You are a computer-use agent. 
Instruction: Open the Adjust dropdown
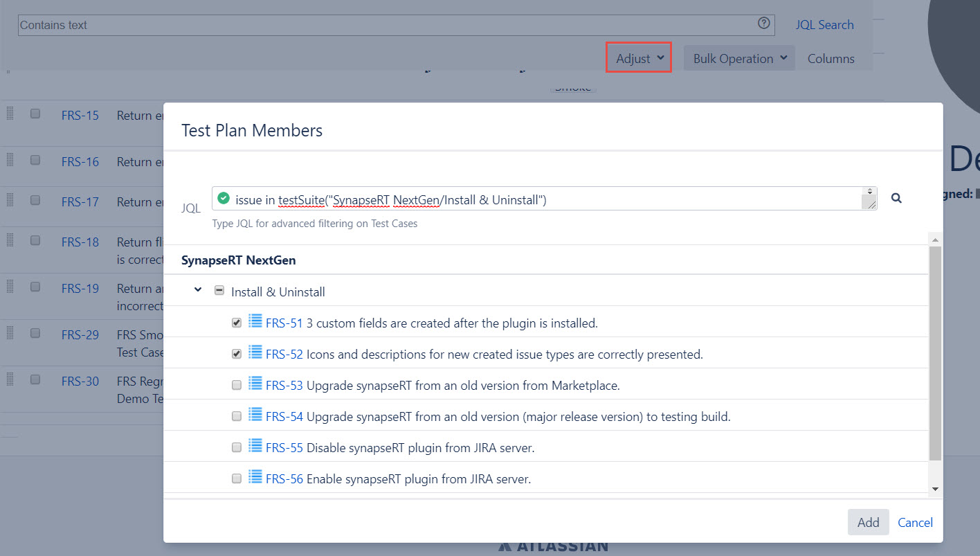(x=639, y=57)
